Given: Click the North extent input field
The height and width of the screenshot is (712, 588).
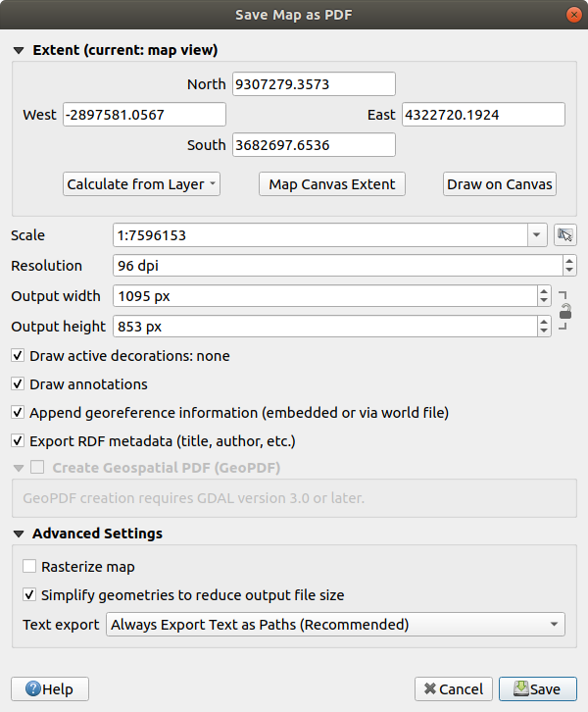Looking at the screenshot, I should (314, 84).
